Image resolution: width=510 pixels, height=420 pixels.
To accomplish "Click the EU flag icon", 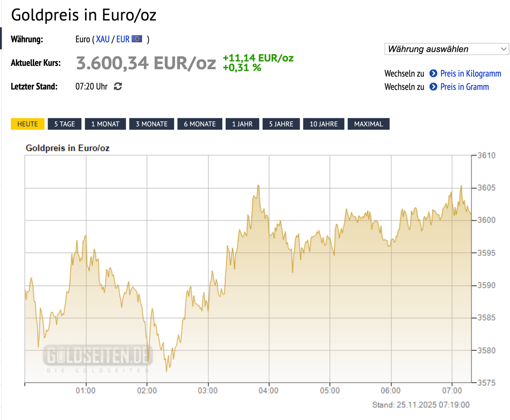I will tap(137, 39).
